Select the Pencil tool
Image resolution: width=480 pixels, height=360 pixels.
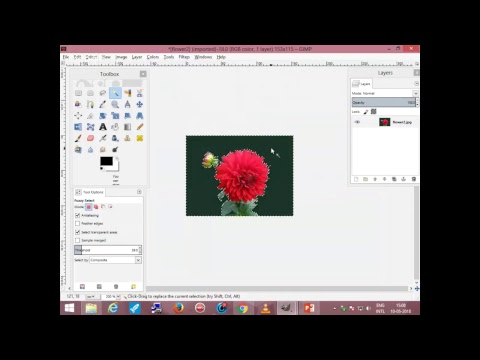click(x=140, y=127)
